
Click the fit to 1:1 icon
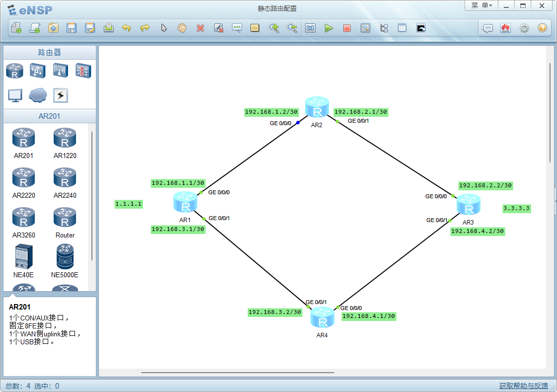[311, 28]
